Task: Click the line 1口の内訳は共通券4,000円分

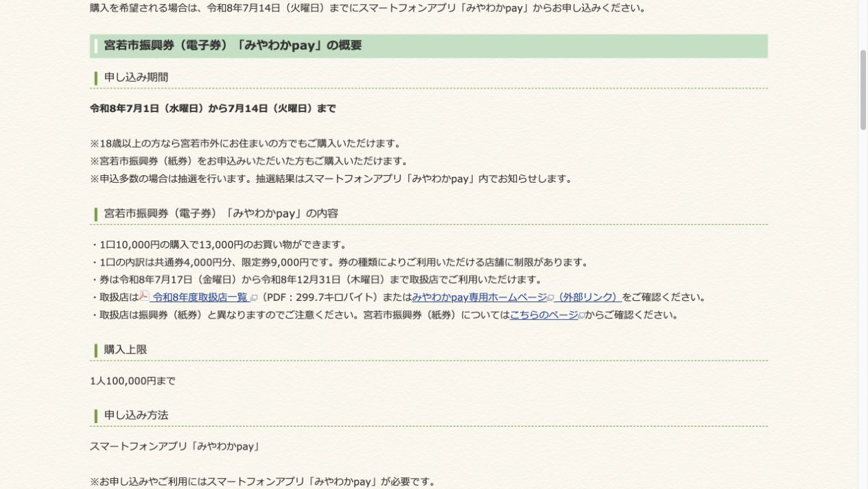Action: 339,262
